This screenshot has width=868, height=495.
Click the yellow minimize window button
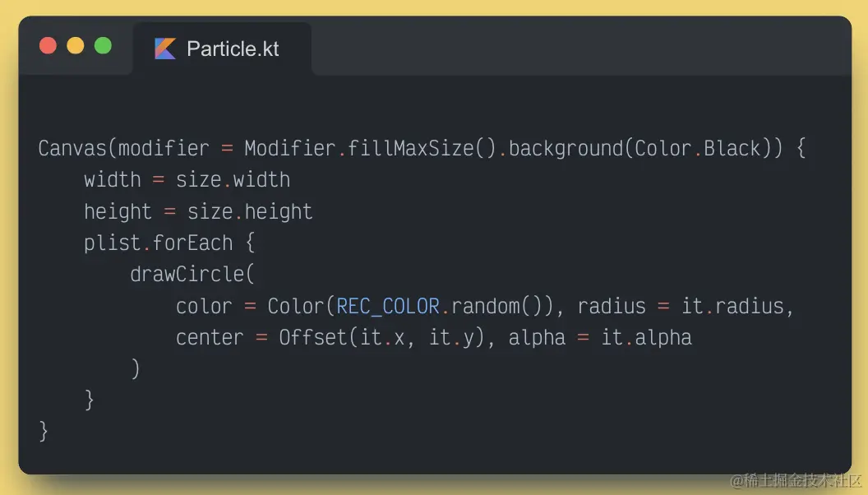click(76, 46)
